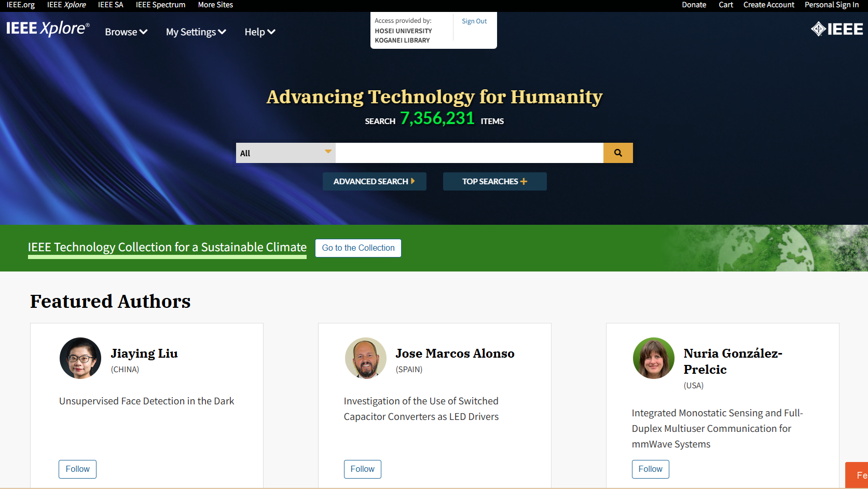This screenshot has width=868, height=489.
Task: Open the Cart
Action: 726,5
